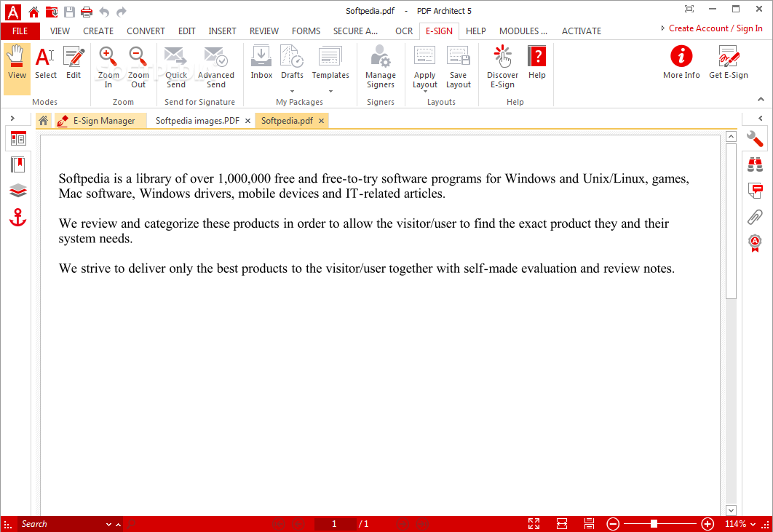Click the scroll down arrow
Screen dimensions: 773x532
(731, 510)
